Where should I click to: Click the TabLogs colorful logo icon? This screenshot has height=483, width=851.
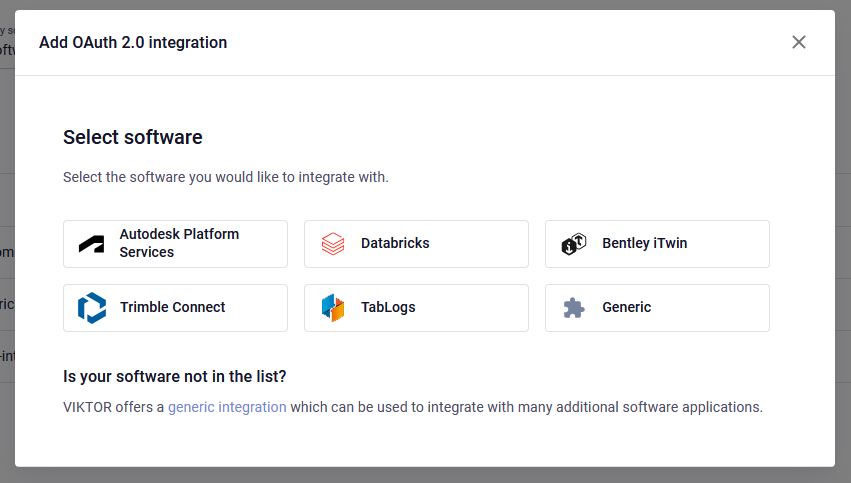click(x=333, y=308)
